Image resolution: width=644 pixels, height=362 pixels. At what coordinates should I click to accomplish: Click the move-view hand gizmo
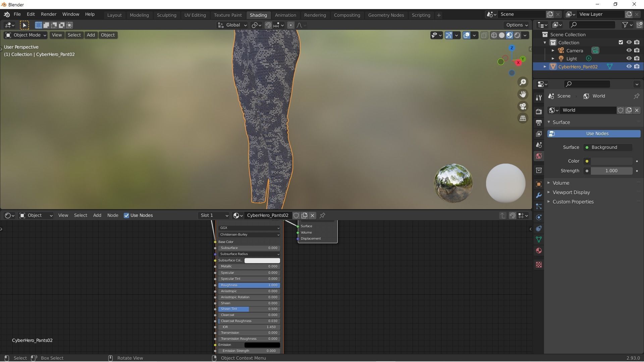[x=523, y=95]
